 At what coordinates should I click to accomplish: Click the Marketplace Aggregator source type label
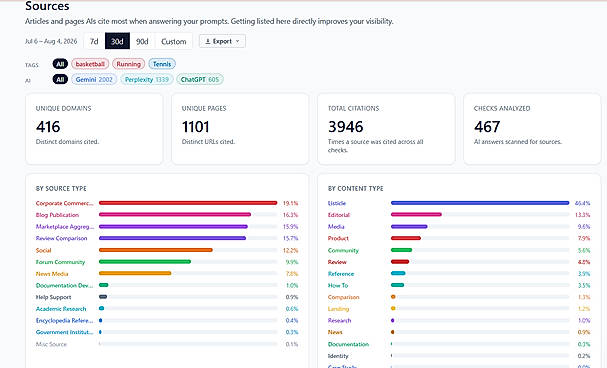(65, 226)
